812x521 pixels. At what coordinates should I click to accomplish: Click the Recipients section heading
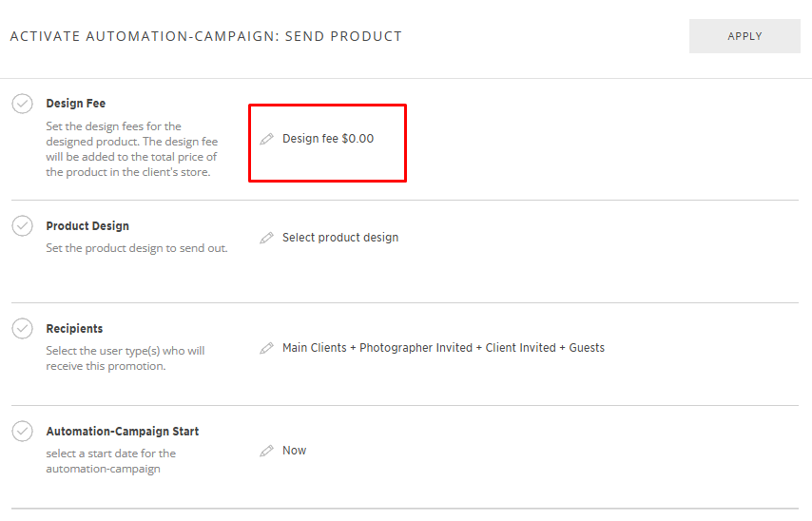coord(74,329)
